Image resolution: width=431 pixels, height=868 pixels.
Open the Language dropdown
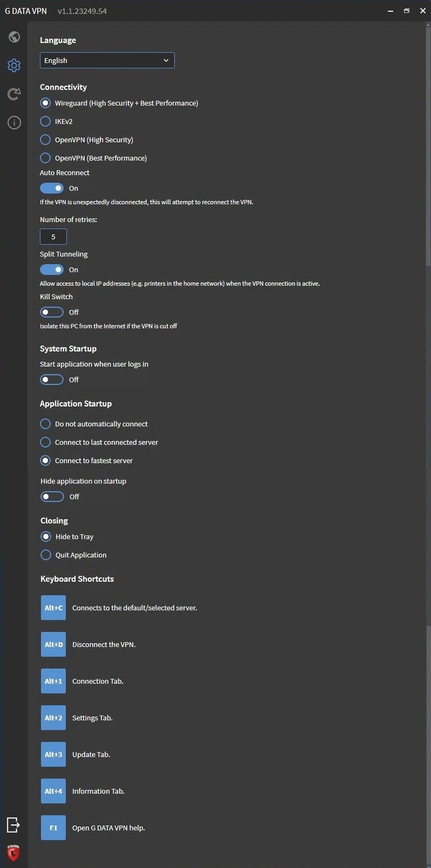point(107,60)
